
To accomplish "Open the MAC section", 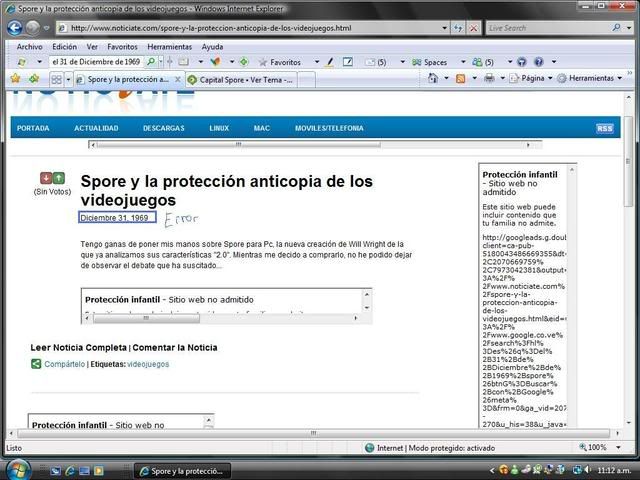I will pos(262,128).
